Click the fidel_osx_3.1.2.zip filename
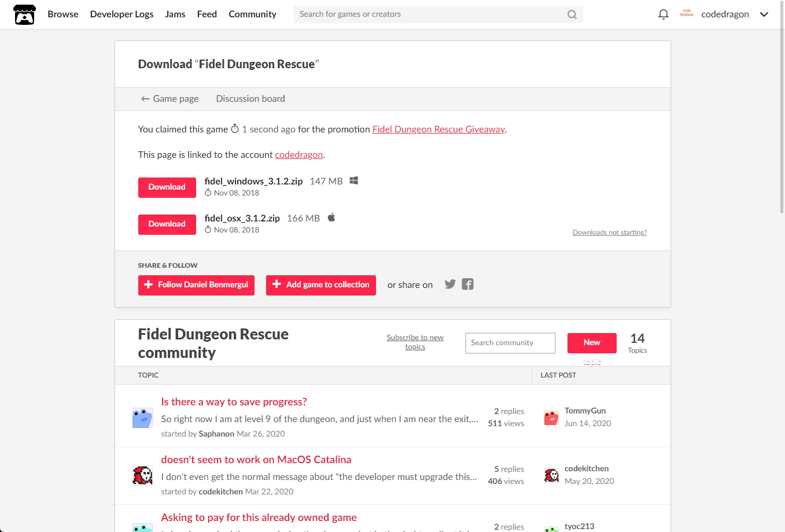The image size is (785, 532). click(x=242, y=218)
